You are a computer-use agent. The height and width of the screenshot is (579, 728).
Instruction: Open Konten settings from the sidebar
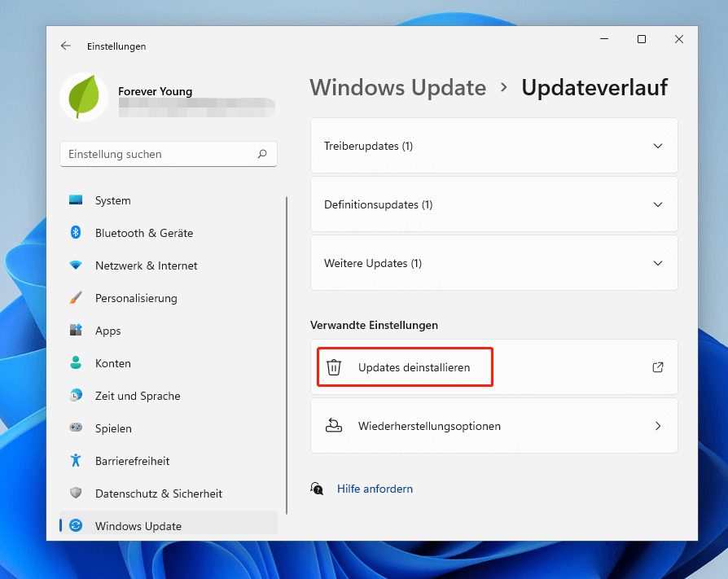78,363
